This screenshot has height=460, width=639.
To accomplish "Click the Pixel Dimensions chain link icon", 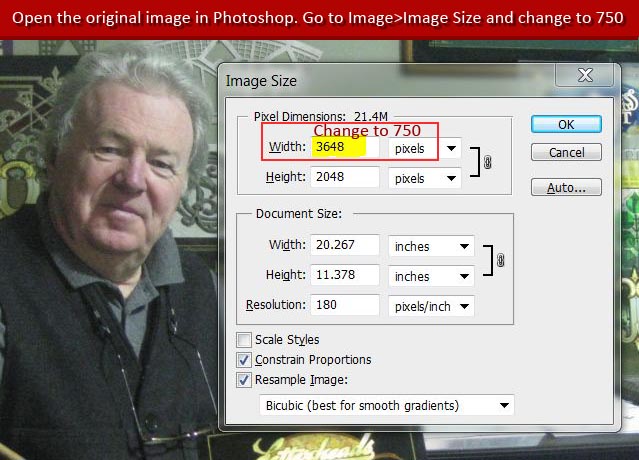I will tap(487, 162).
